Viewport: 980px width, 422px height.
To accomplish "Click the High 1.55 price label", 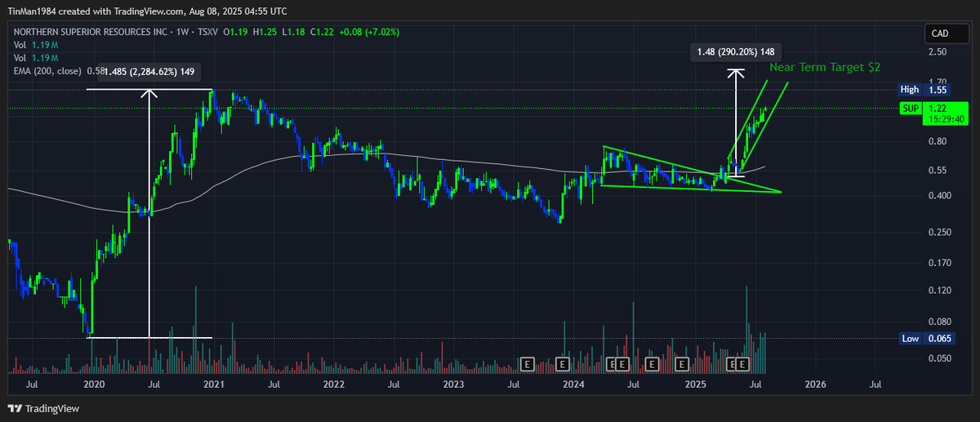I will coord(924,89).
